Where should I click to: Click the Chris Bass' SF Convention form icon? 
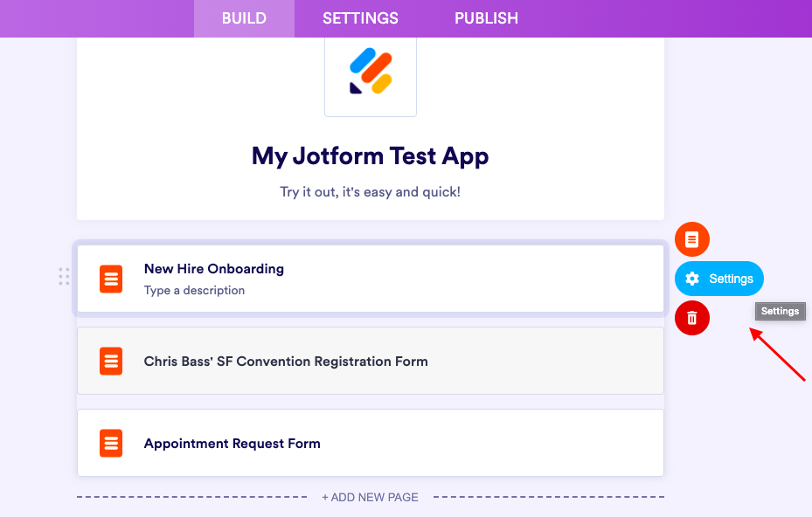tap(111, 361)
